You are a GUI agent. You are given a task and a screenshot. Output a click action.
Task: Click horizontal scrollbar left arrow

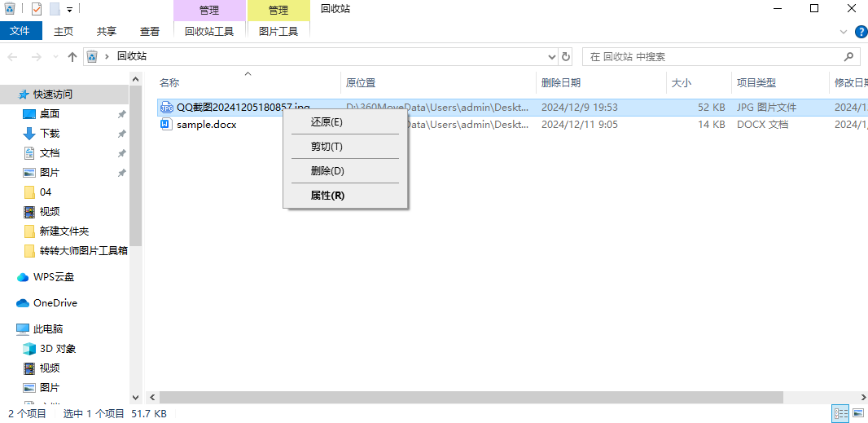[152, 397]
